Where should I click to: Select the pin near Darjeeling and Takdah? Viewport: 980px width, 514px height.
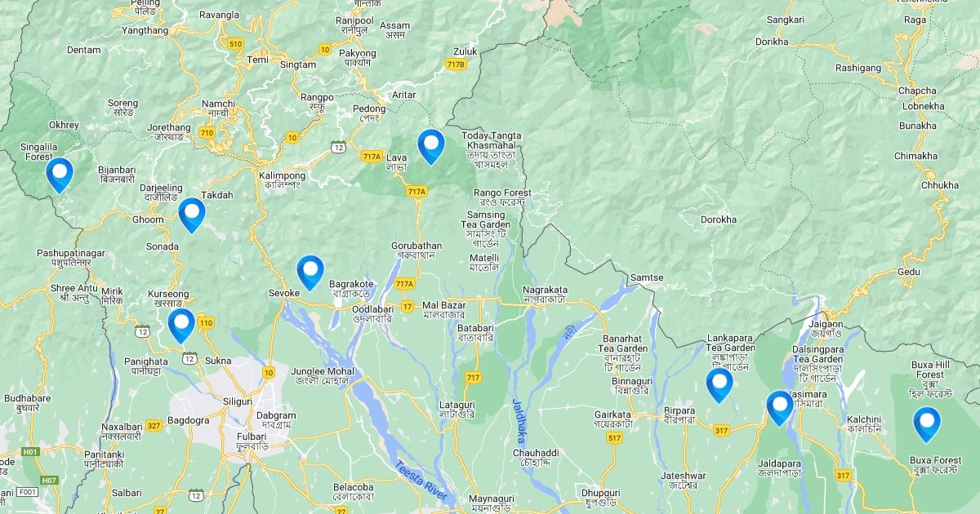(192, 215)
